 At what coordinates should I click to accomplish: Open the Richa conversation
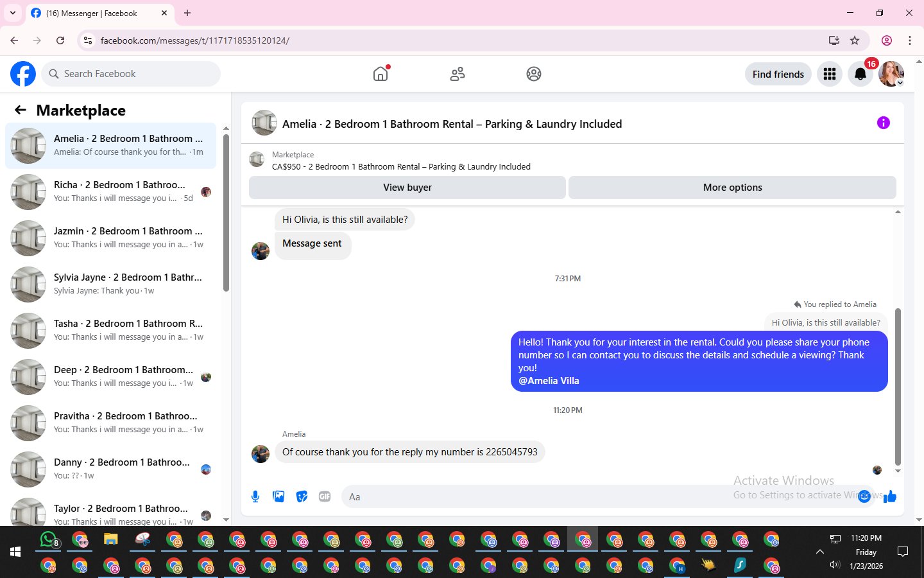pyautogui.click(x=110, y=192)
